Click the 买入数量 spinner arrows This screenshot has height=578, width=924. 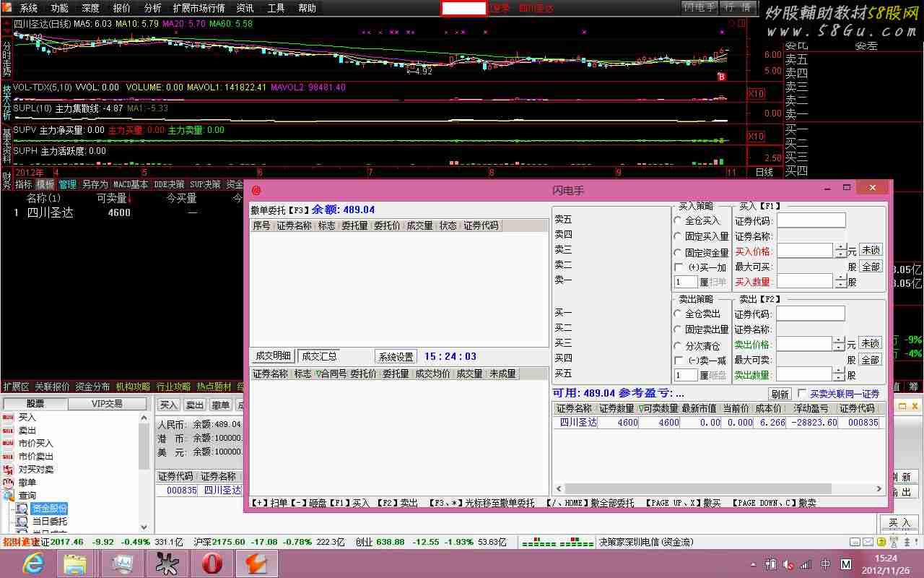pyautogui.click(x=840, y=282)
